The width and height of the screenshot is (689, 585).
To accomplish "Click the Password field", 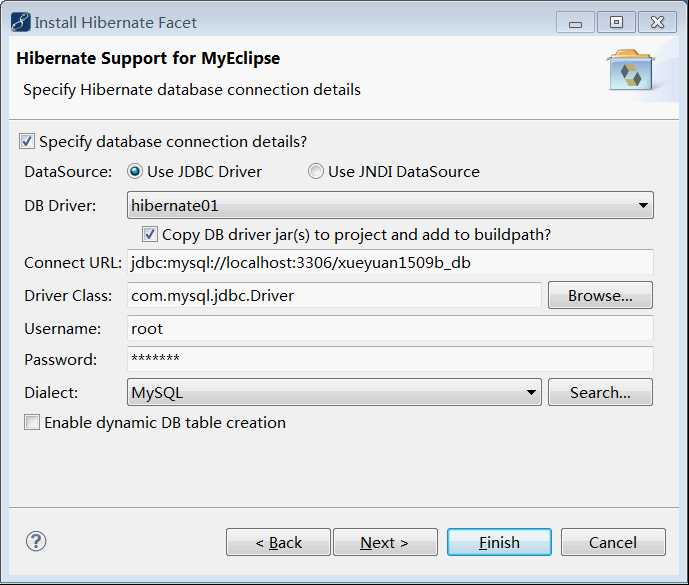I will (390, 359).
